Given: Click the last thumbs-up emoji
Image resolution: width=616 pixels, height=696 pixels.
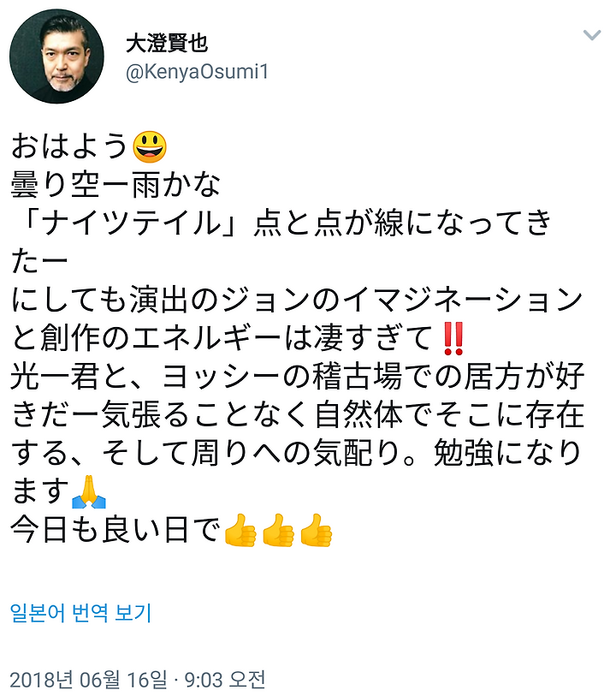Looking at the screenshot, I should [x=317, y=530].
